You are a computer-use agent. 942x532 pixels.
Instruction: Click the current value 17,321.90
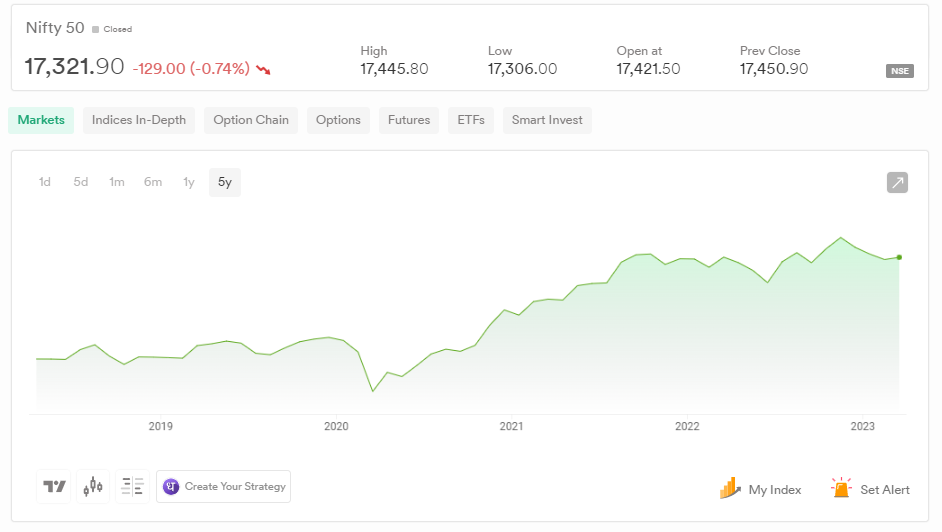74,67
